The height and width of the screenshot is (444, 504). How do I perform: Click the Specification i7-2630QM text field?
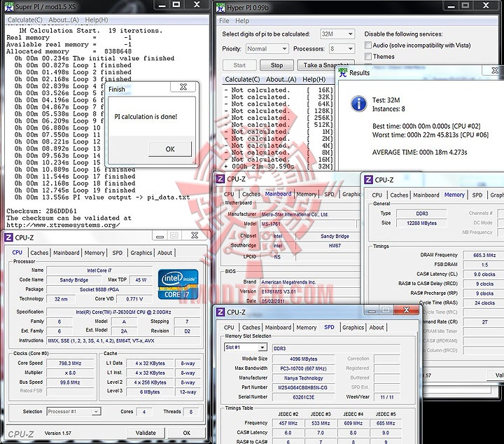tap(123, 312)
